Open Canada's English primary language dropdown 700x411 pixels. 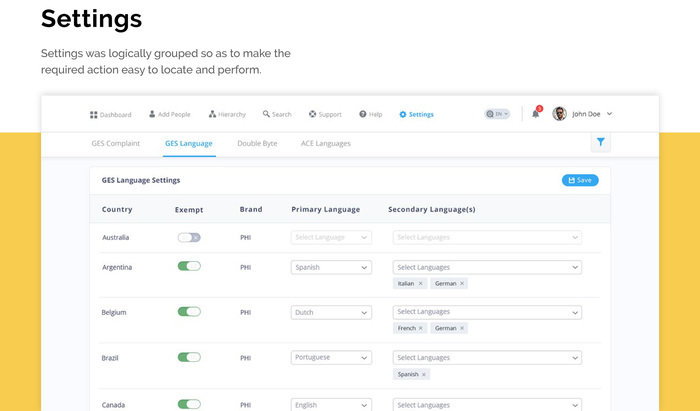click(x=331, y=405)
